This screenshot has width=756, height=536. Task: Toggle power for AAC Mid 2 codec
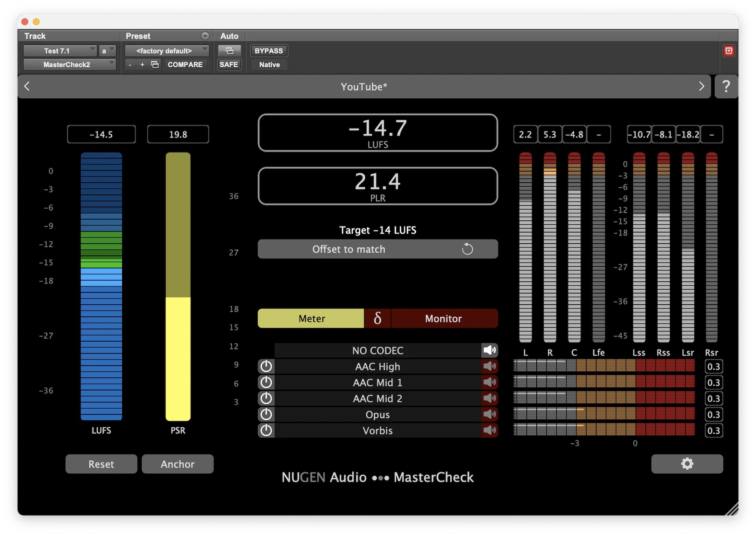(x=266, y=398)
